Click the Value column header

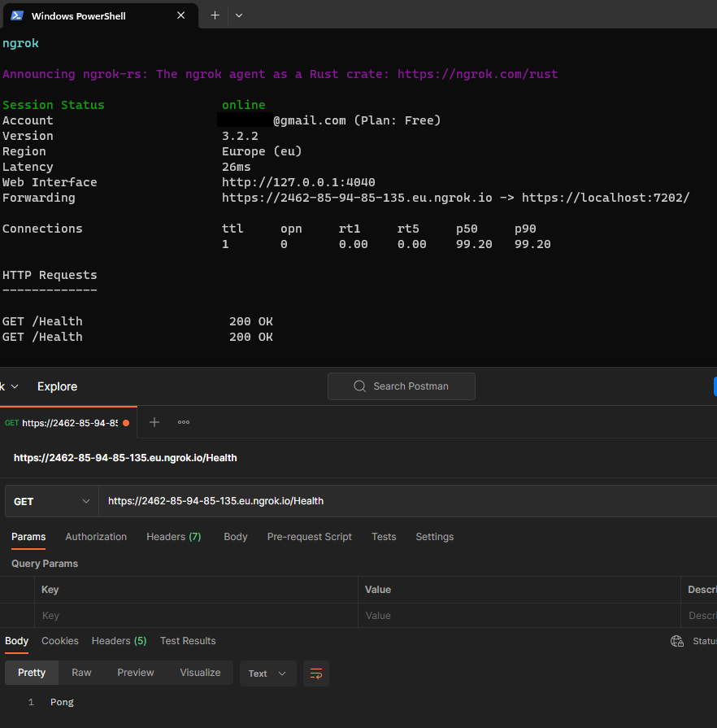coord(378,590)
